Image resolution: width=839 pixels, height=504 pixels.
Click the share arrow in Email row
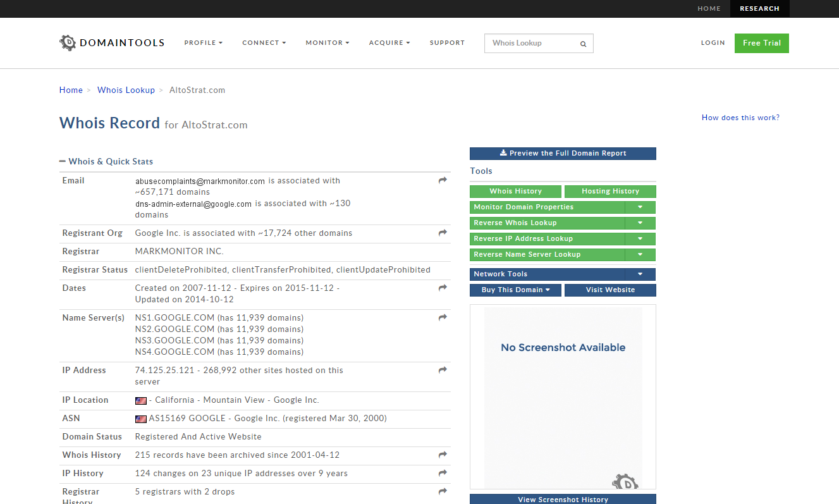point(443,181)
